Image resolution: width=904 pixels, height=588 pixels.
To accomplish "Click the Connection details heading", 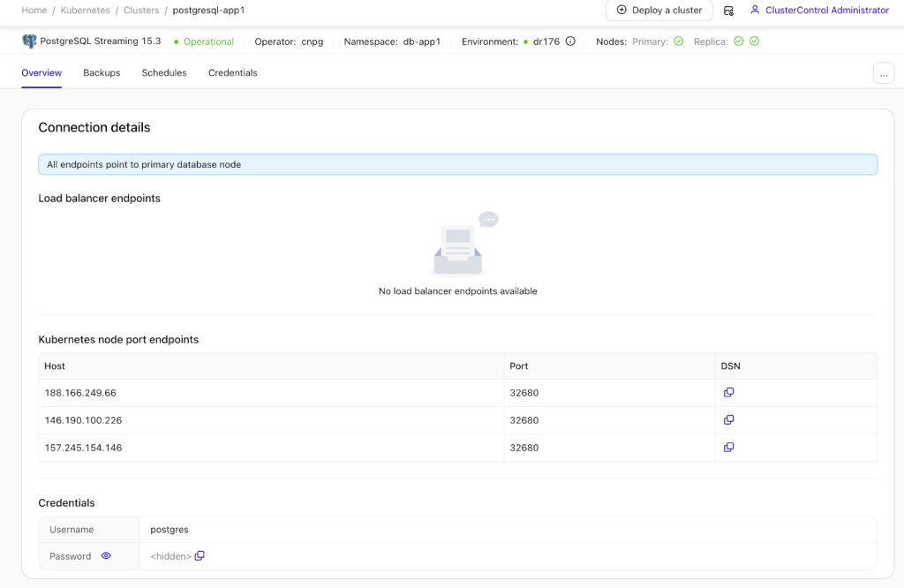I will click(x=94, y=127).
